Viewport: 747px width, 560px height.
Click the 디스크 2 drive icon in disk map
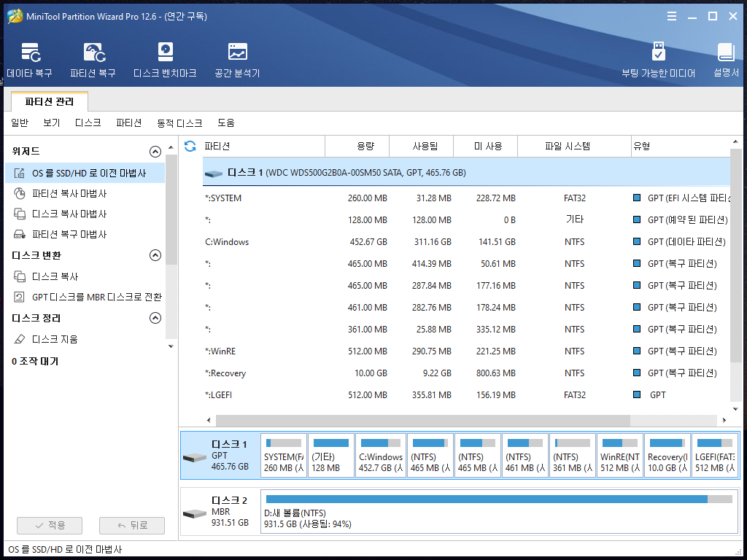pos(194,514)
